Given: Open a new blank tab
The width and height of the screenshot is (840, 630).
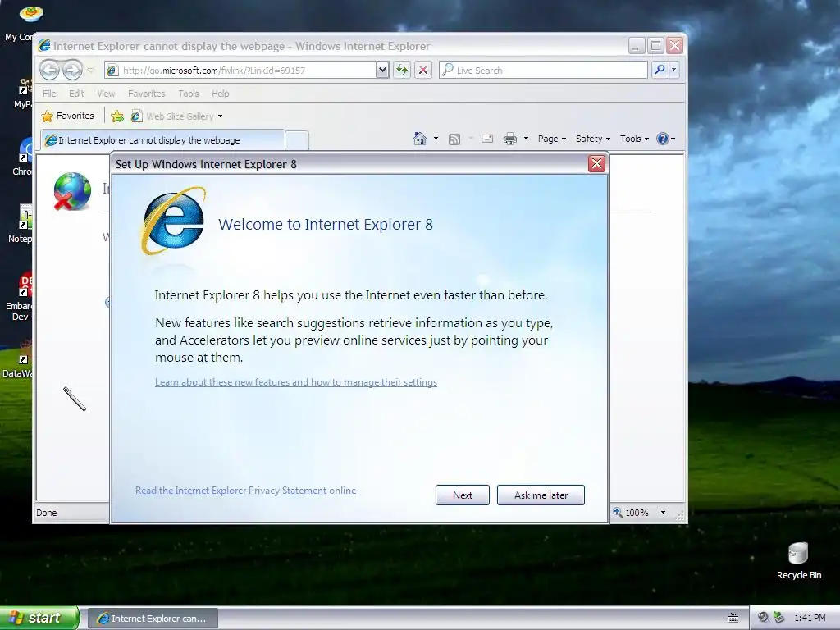Looking at the screenshot, I should coord(297,140).
